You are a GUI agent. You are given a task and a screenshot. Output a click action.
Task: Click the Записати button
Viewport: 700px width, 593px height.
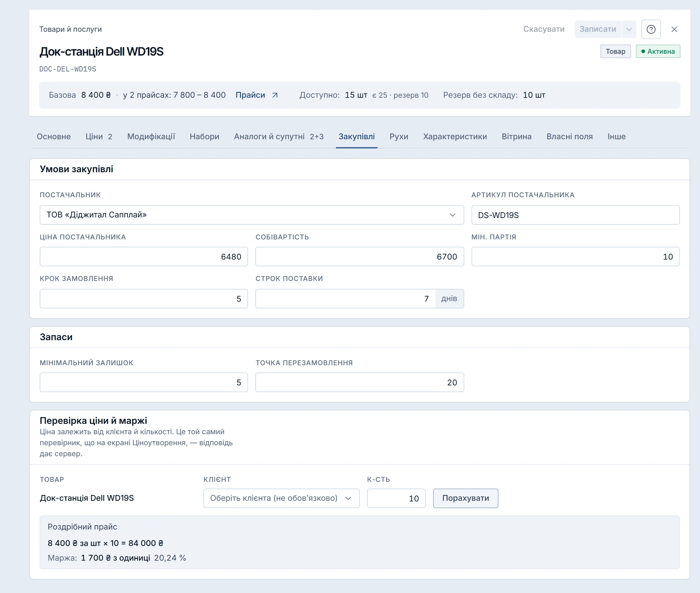coord(598,29)
